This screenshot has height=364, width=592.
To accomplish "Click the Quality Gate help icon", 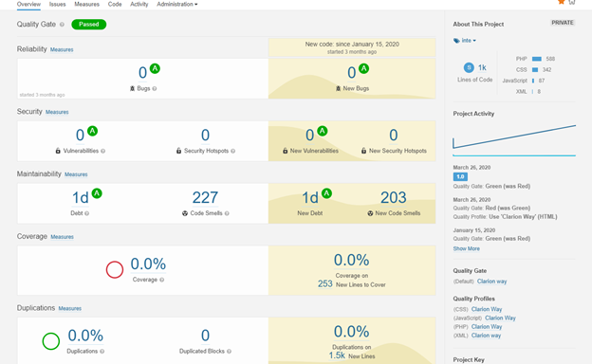I will [x=62, y=25].
